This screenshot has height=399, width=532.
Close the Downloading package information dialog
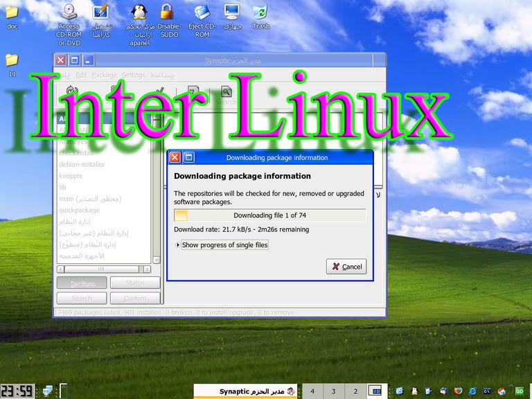click(175, 157)
